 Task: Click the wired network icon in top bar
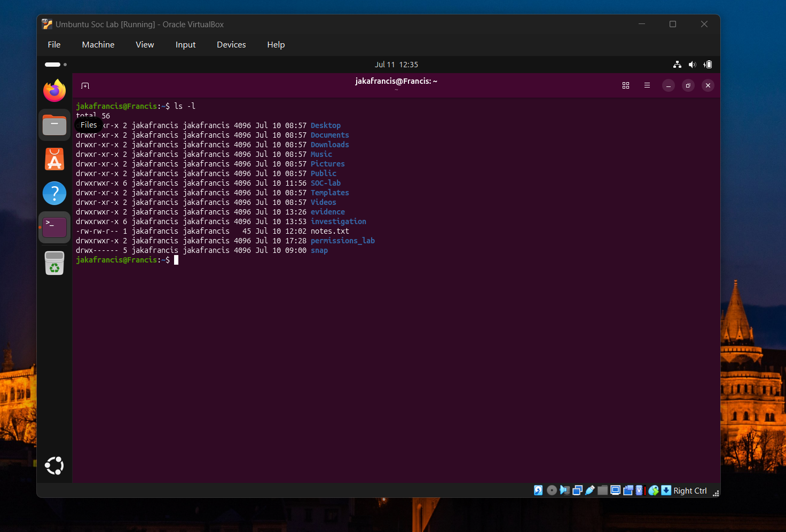coord(677,65)
